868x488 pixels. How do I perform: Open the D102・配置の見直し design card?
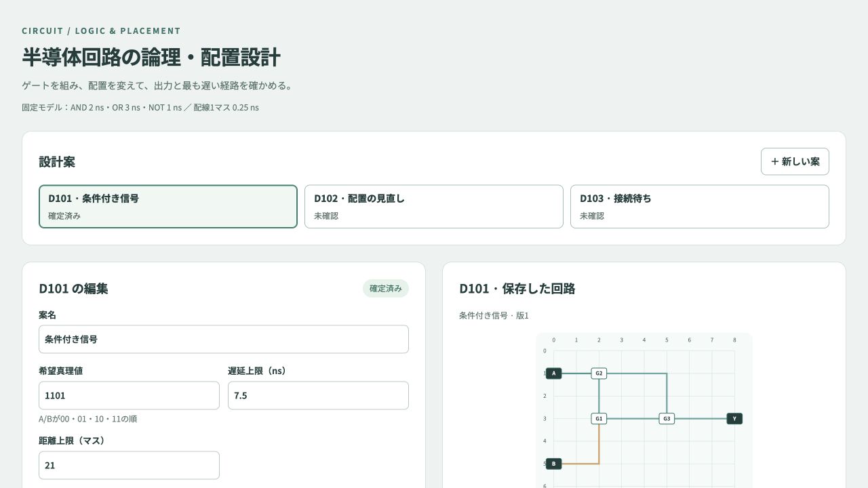coord(434,207)
